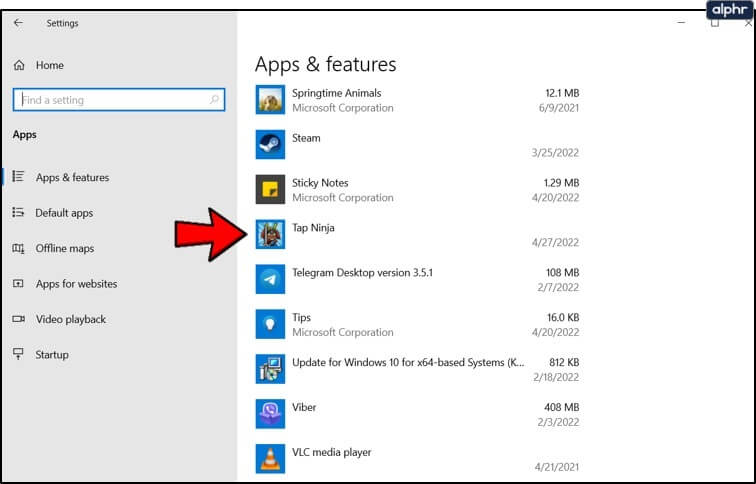
Task: Click the Apps & features sidebar icon
Action: click(18, 176)
